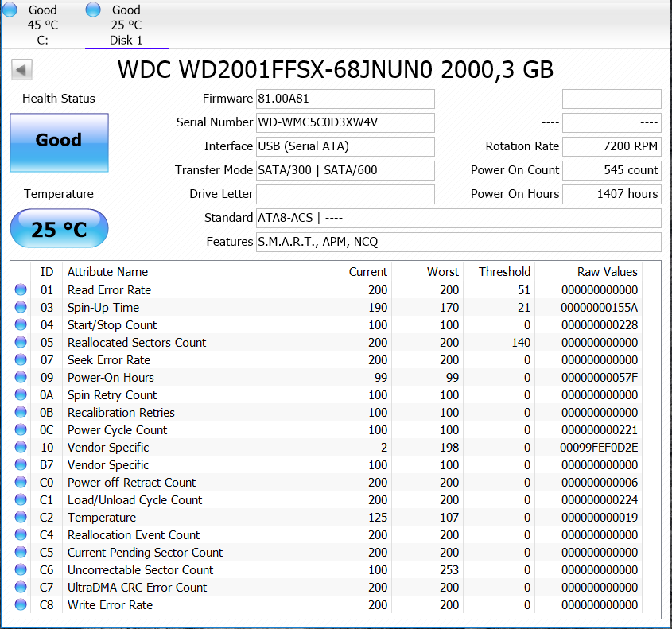Viewport: 672px width, 629px height.
Task: Click the status orb for Current Pending Sector Count
Action: pyautogui.click(x=21, y=553)
